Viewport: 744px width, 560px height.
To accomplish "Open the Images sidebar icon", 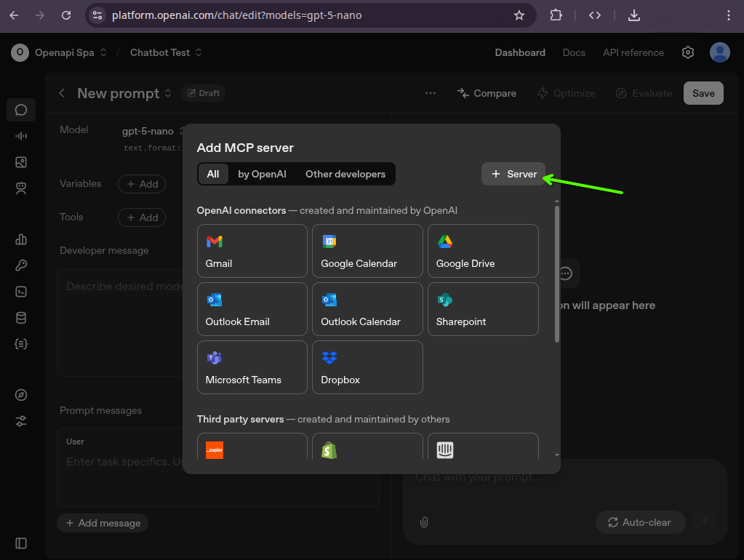I will coord(20,161).
